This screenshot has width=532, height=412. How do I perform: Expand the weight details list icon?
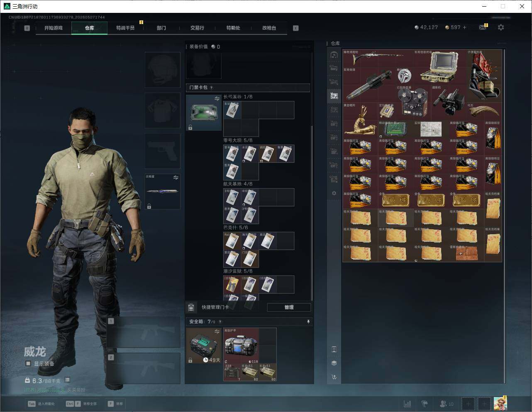[x=67, y=380]
